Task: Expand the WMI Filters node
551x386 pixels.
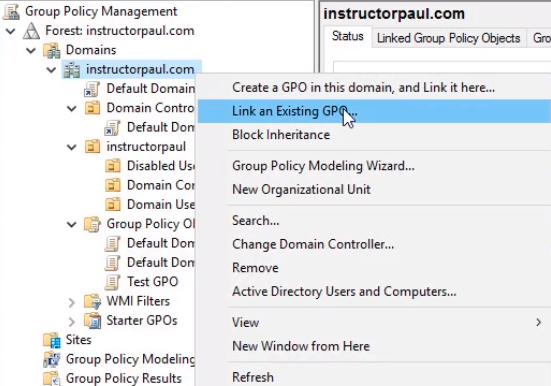Action: (x=72, y=302)
